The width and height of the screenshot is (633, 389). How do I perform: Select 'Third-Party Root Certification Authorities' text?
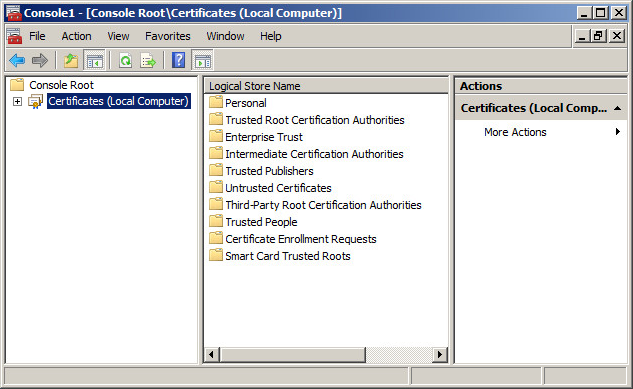[x=323, y=205]
